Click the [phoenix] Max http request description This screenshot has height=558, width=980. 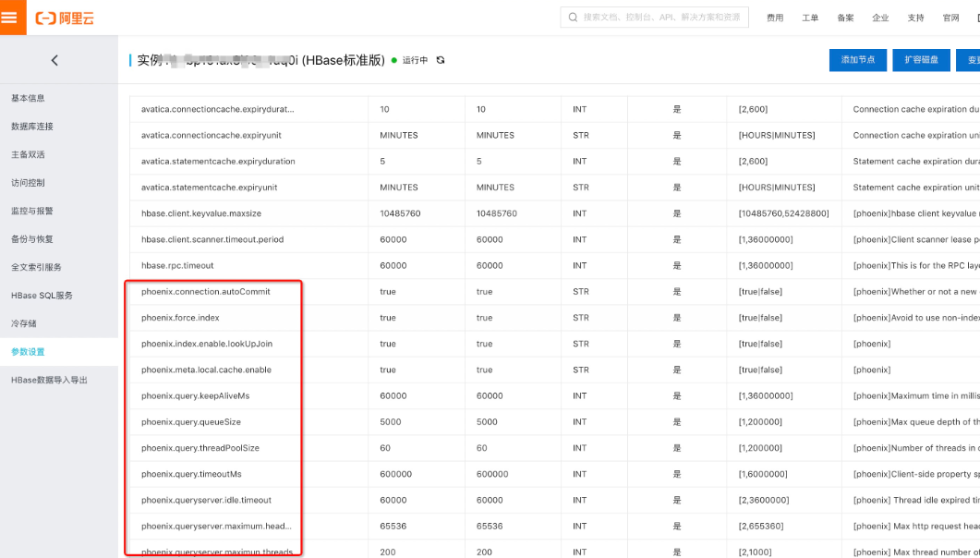point(916,527)
